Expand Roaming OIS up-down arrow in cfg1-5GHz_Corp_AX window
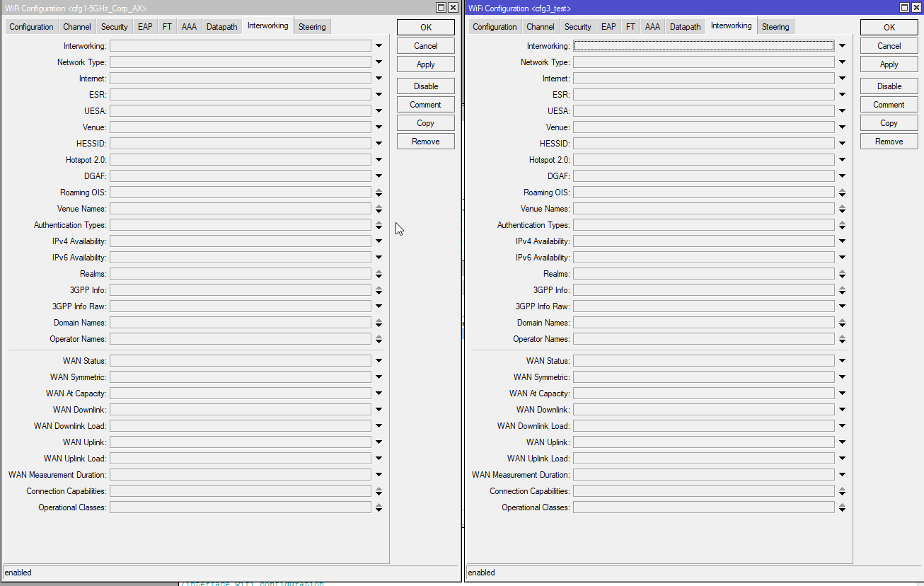 pos(379,193)
